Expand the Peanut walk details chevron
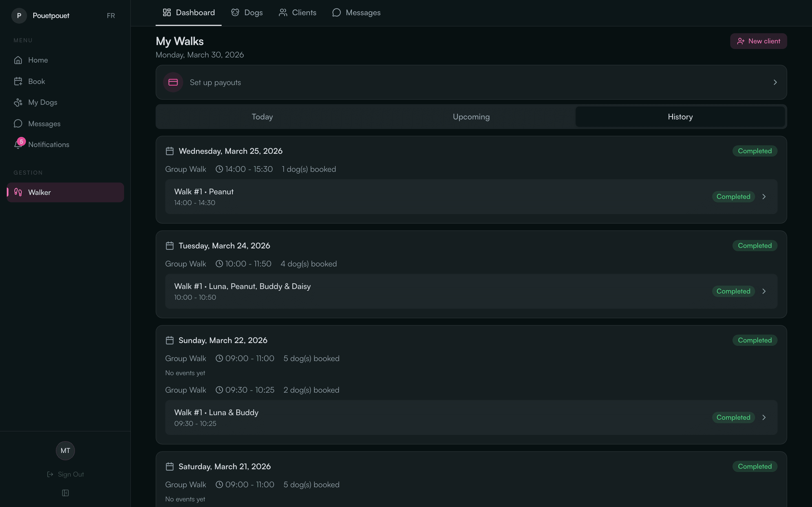 764,197
